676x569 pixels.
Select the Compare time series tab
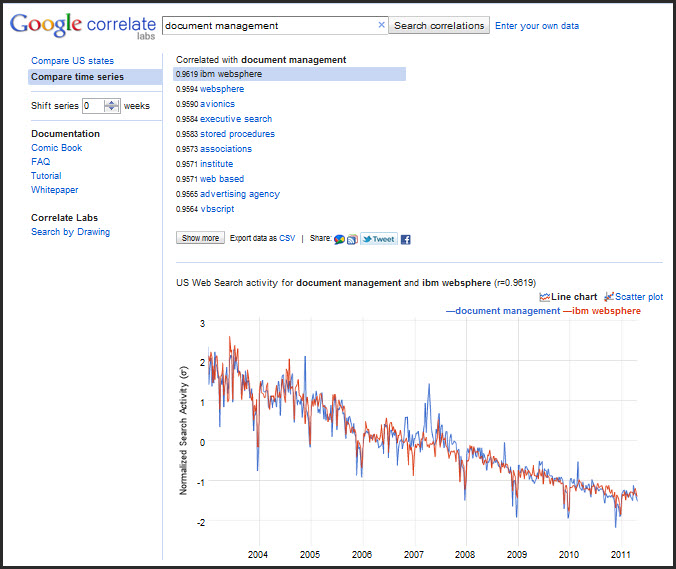pos(78,76)
